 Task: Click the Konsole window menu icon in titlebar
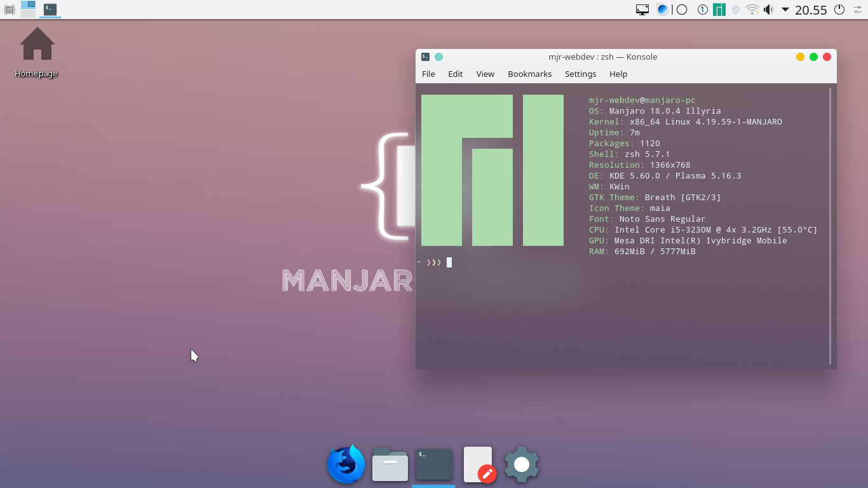(x=425, y=57)
